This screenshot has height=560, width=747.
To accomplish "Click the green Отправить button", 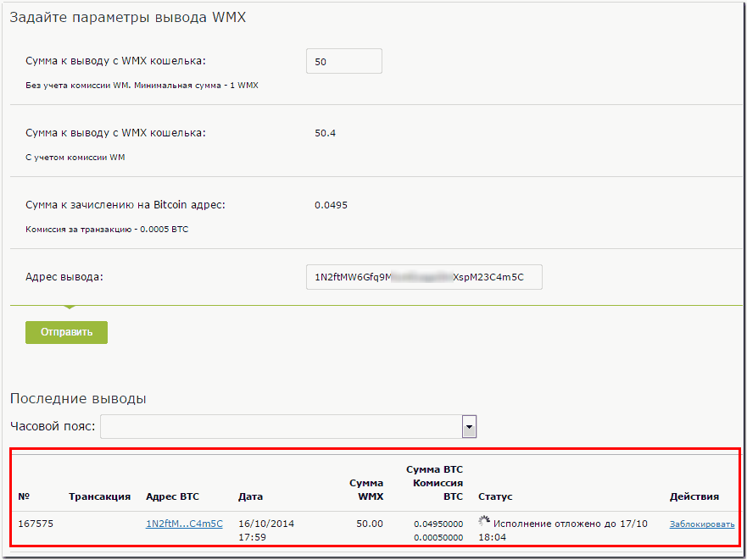I will point(66,332).
